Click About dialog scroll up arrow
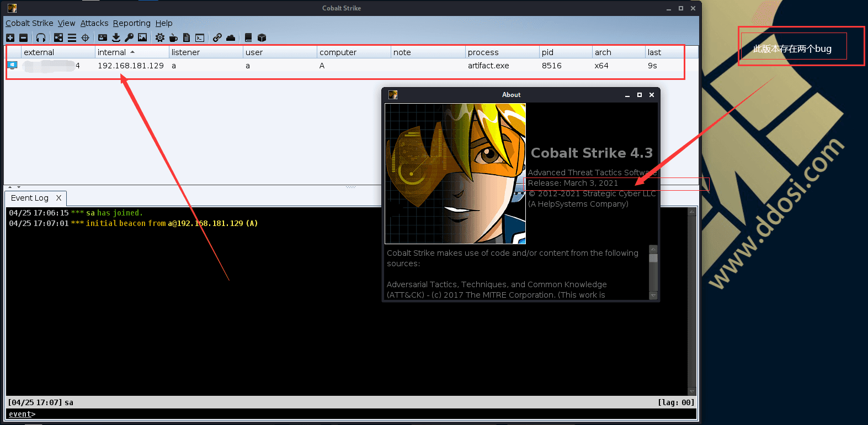The width and height of the screenshot is (868, 425). pos(653,249)
